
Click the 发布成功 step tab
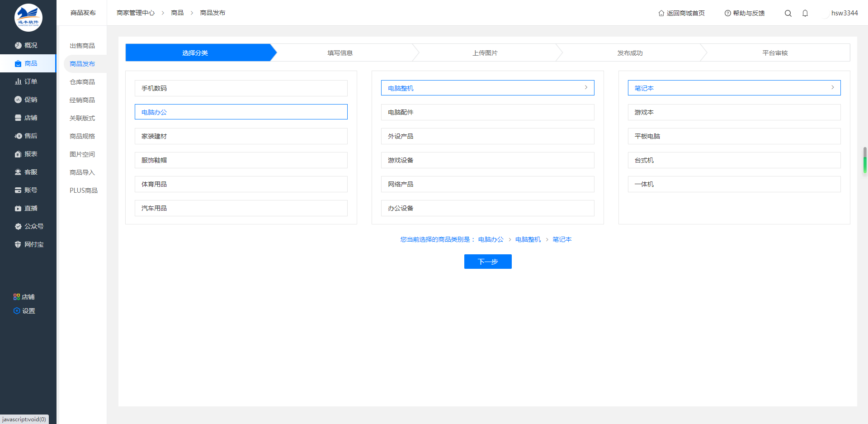630,53
